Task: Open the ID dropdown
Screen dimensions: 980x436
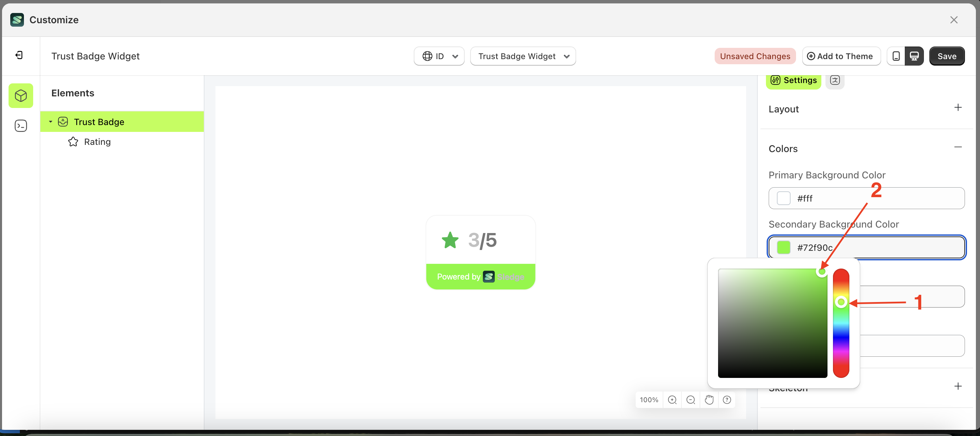Action: [439, 56]
